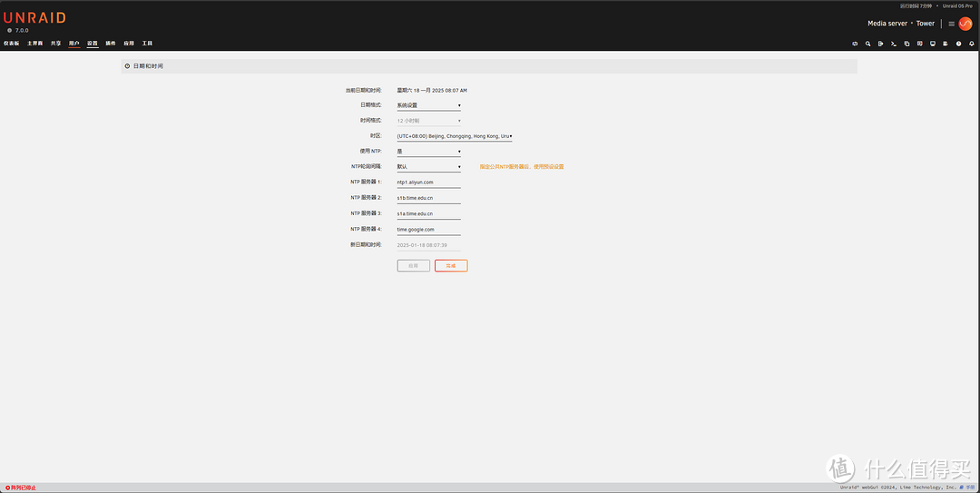This screenshot has height=493, width=980.
Task: Open the terminal prompt icon
Action: pyautogui.click(x=894, y=44)
